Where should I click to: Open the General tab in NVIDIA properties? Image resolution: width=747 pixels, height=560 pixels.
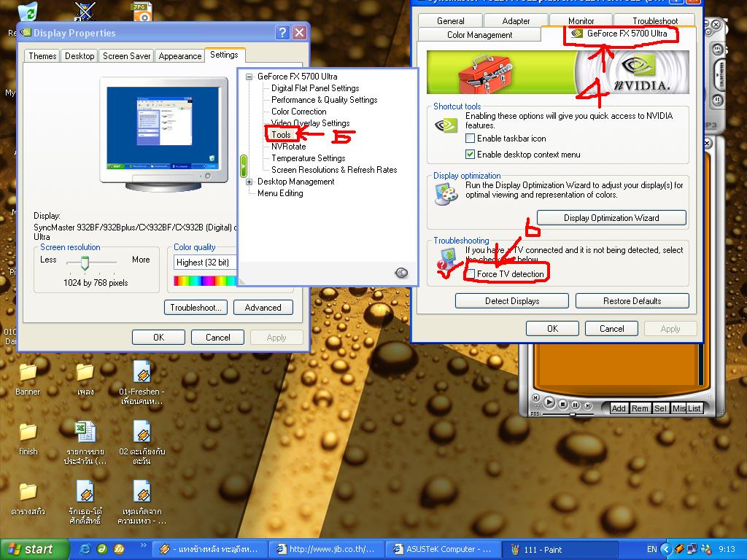[451, 21]
